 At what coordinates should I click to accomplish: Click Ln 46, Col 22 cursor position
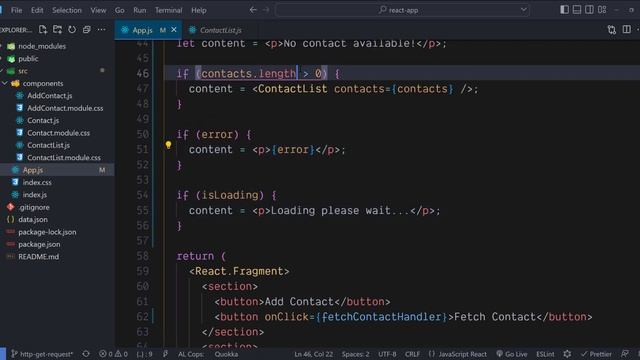point(313,354)
